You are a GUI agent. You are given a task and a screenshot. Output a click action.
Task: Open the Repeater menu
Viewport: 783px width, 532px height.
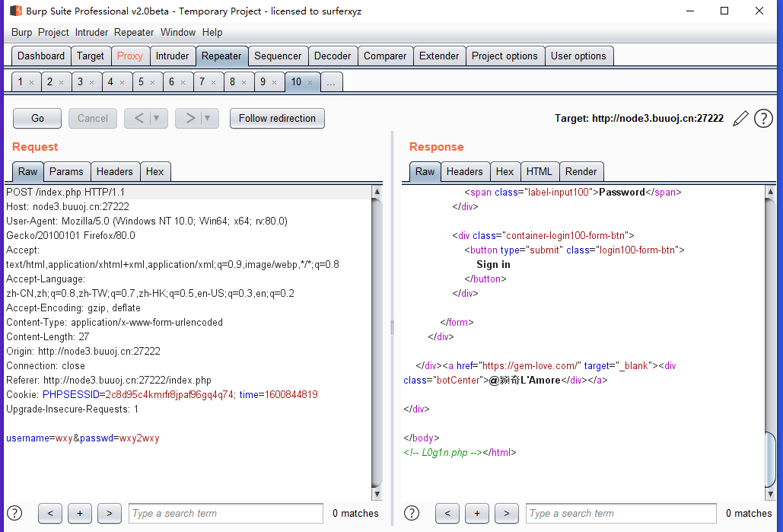pyautogui.click(x=134, y=33)
